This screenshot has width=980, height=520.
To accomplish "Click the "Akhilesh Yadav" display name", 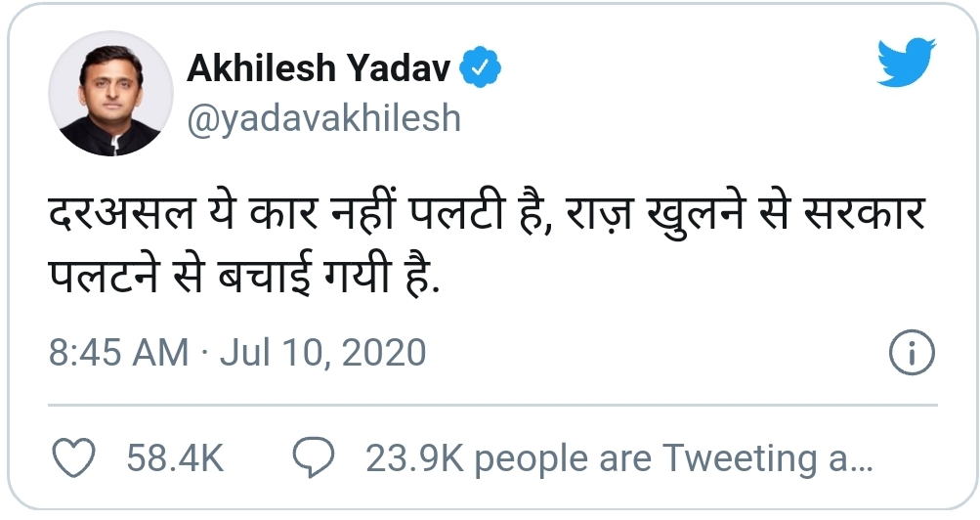I will tap(319, 68).
